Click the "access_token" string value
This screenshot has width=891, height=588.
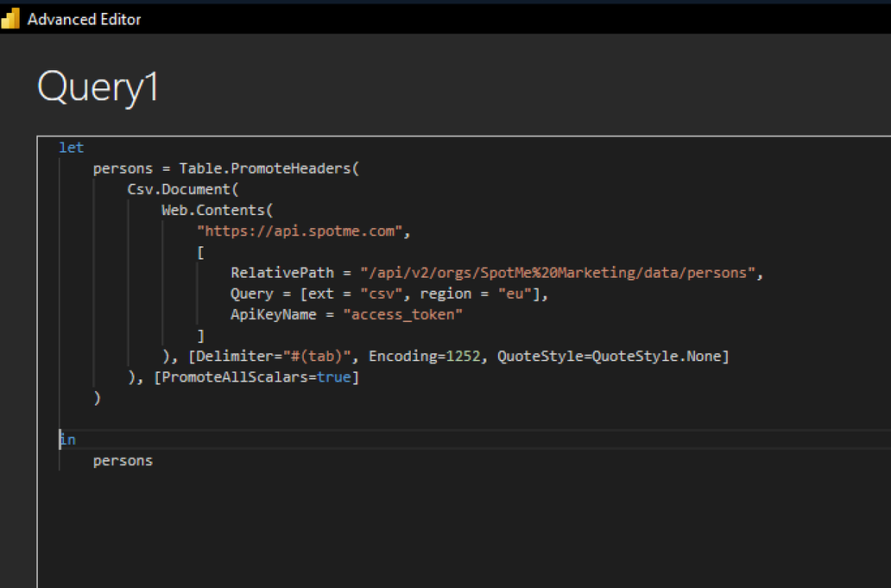pos(403,315)
